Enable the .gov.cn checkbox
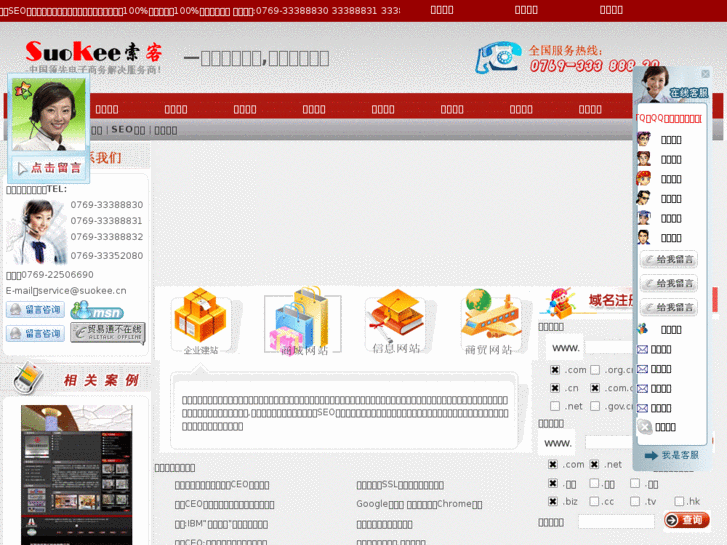The width and height of the screenshot is (727, 545). coord(595,406)
